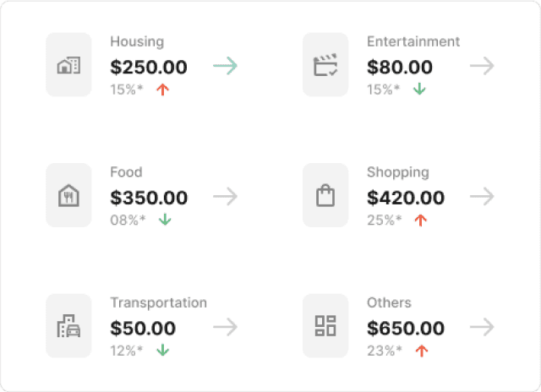Click red up arrow under Others
Screen dimensions: 541x392
click(x=421, y=350)
